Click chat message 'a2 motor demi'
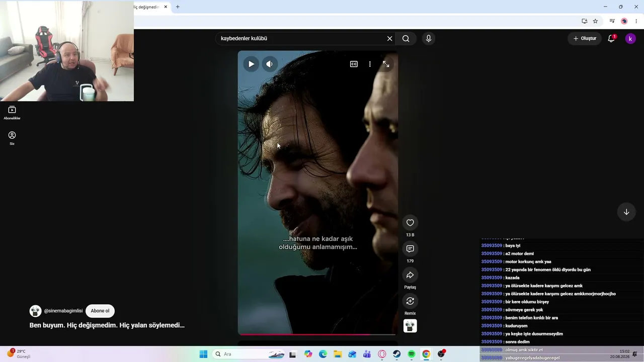The height and width of the screenshot is (362, 644). coord(519,254)
